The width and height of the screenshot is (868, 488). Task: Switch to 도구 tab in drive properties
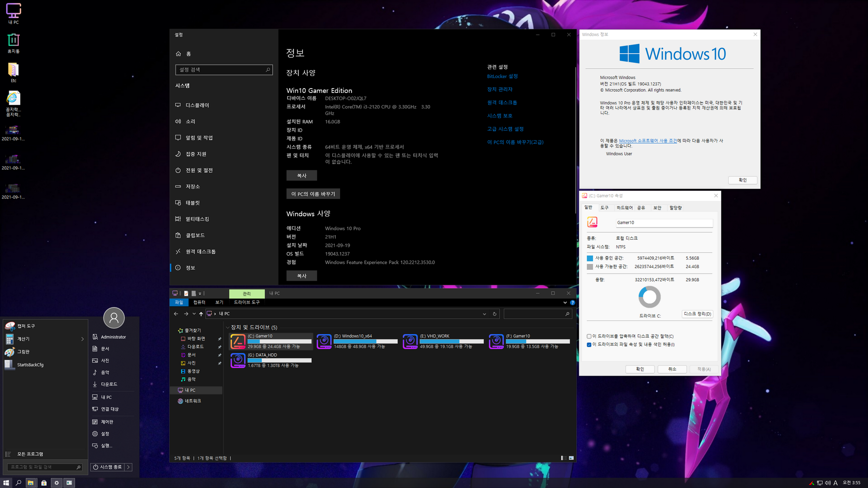pos(604,208)
